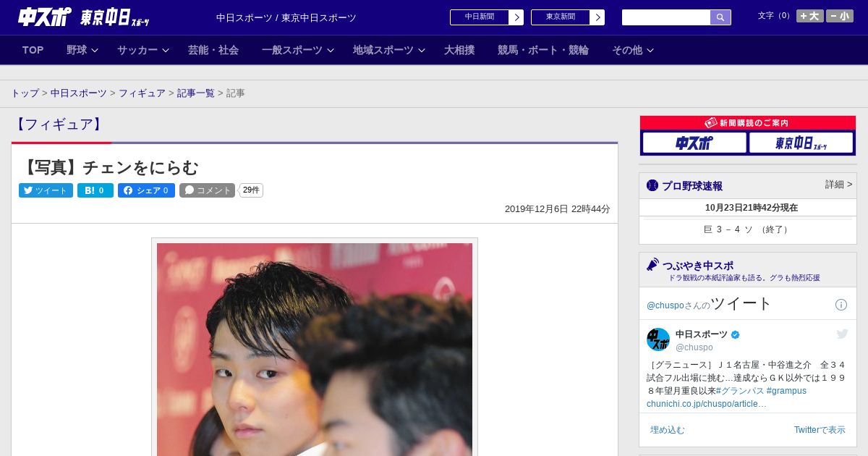Click the 新聞購読のご案内 banner header
This screenshot has width=868, height=456.
pos(748,123)
